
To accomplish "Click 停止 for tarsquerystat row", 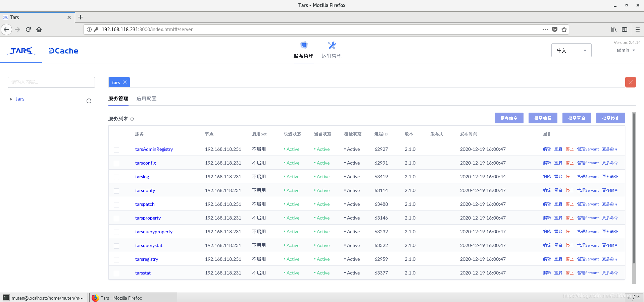I will coord(569,245).
